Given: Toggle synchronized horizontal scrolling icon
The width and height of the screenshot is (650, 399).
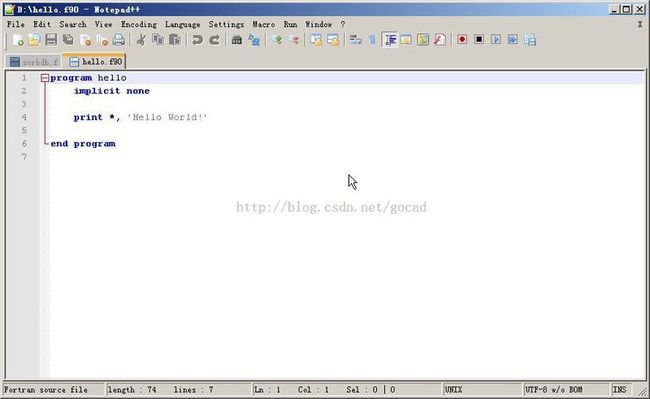Looking at the screenshot, I should pyautogui.click(x=333, y=40).
